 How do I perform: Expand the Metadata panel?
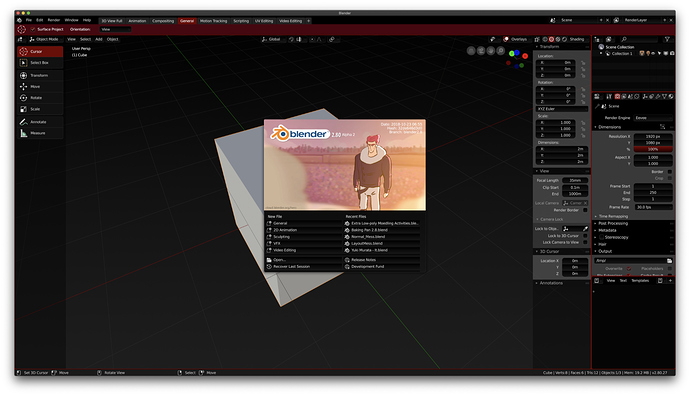pyautogui.click(x=606, y=230)
